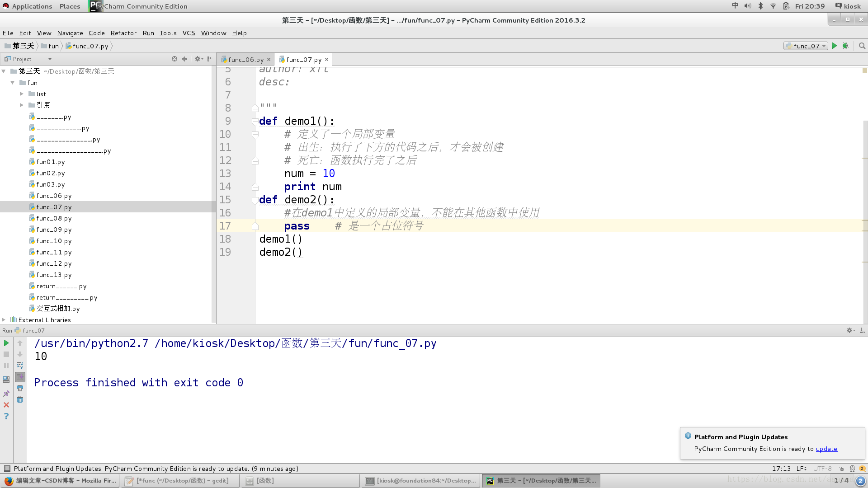868x488 pixels.
Task: Click the Search Everywhere magnifier icon
Action: pyautogui.click(x=862, y=46)
